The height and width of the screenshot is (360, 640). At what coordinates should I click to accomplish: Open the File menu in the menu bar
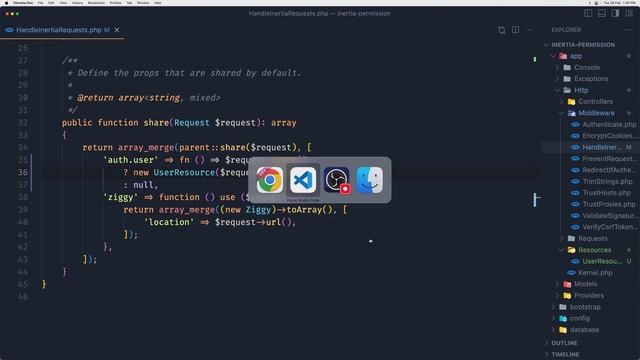pyautogui.click(x=40, y=3)
